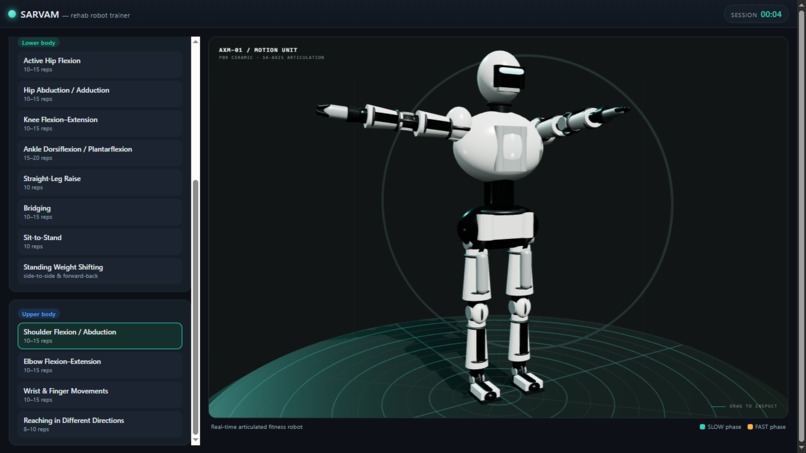Choose Standing Weight Shifting exercise

click(x=100, y=271)
